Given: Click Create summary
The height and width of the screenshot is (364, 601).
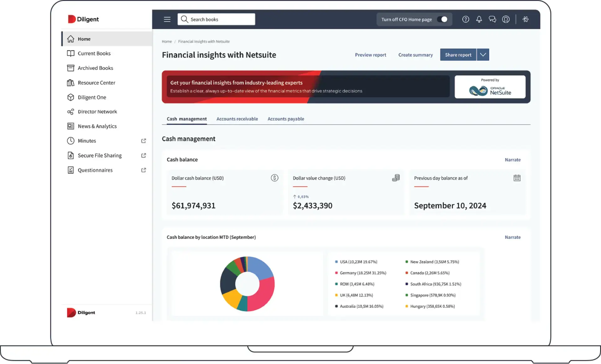Looking at the screenshot, I should [415, 55].
